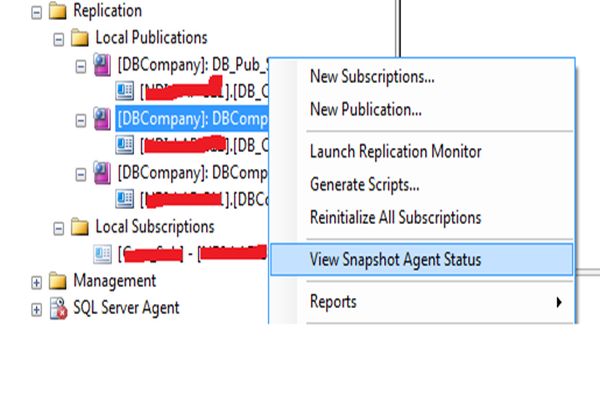Click the Replication folder icon
600x408 pixels.
point(58,11)
